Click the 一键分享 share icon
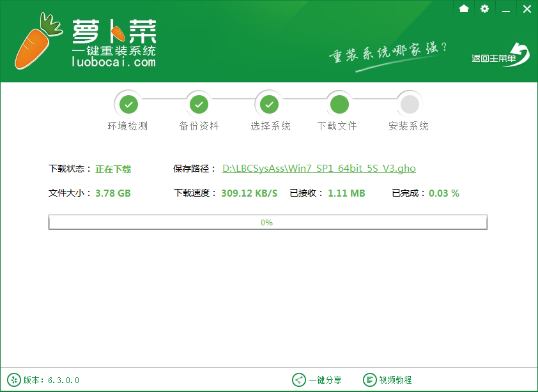Viewport: 538px width, 392px height. coord(300,379)
